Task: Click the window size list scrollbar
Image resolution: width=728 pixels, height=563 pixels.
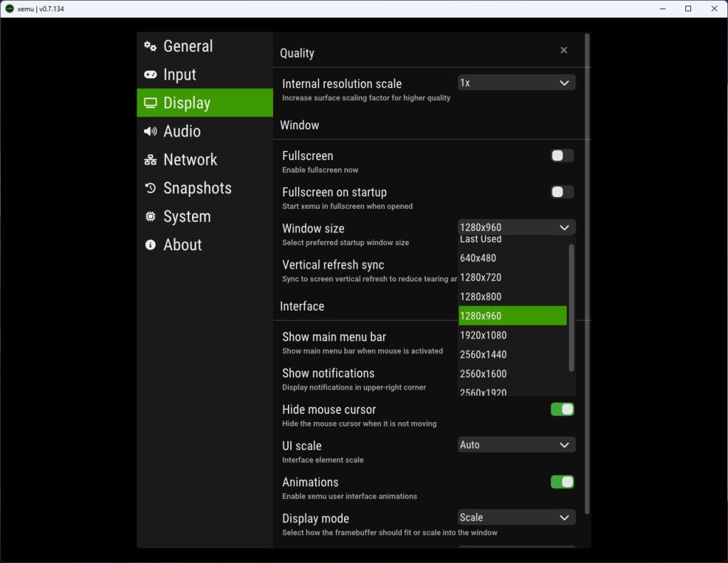Action: click(x=571, y=308)
